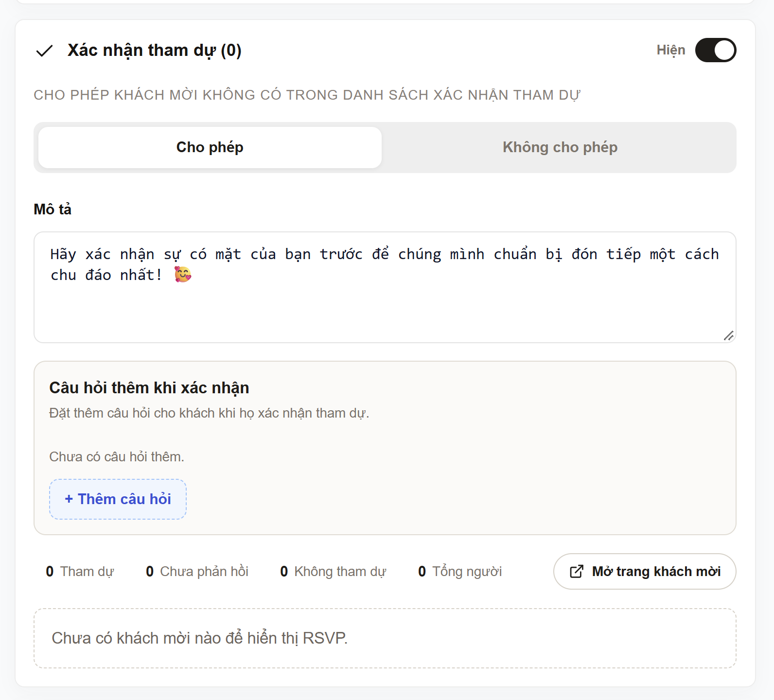
Task: Click the 0 Tổng người count
Action: [x=460, y=572]
